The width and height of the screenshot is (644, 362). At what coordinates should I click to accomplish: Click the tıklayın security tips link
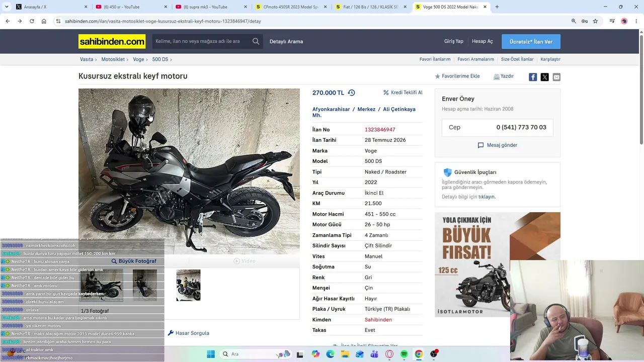pyautogui.click(x=487, y=197)
